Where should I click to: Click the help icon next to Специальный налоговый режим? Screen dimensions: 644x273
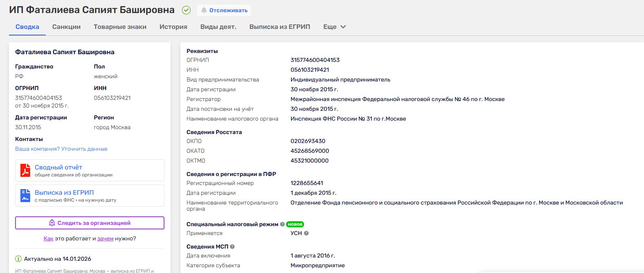tap(282, 224)
